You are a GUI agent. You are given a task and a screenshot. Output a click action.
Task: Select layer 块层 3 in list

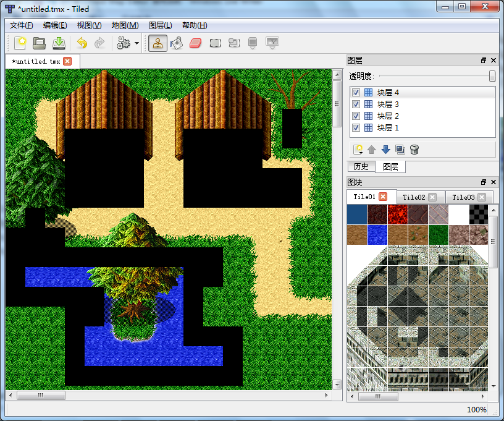(422, 104)
